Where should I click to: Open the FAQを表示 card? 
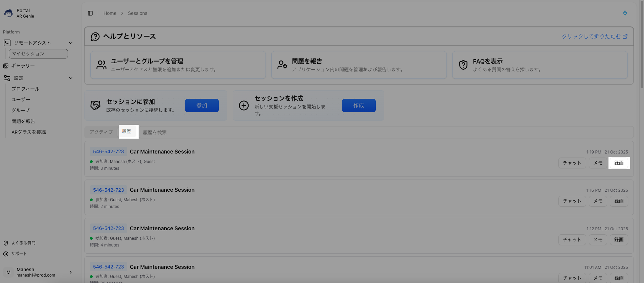(539, 65)
